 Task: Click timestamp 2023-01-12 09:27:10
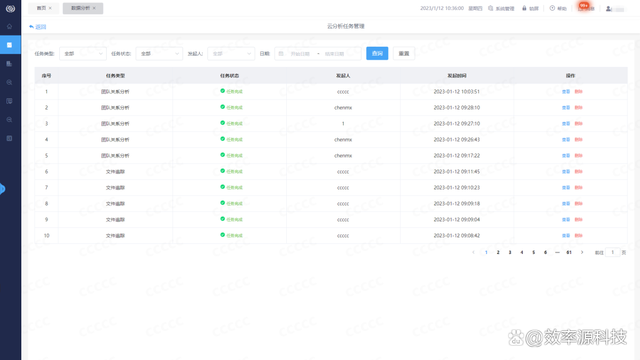(x=457, y=124)
